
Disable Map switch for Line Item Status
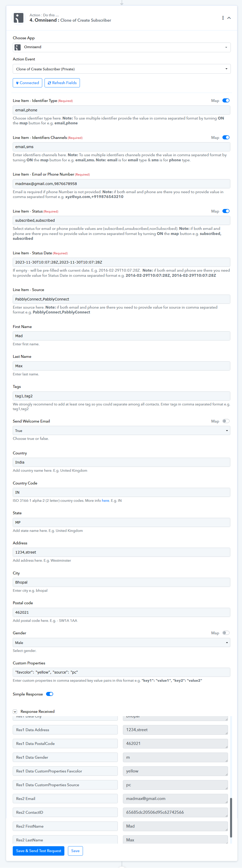click(x=226, y=211)
